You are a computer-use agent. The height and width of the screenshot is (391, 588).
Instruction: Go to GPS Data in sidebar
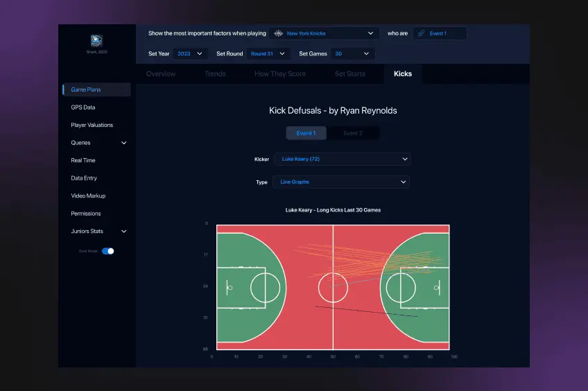(83, 107)
